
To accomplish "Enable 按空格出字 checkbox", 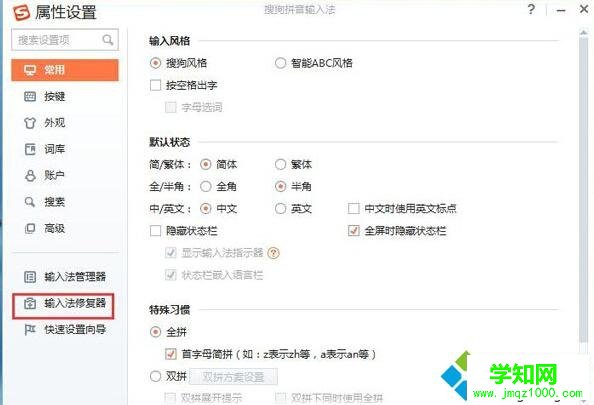I will (x=156, y=85).
